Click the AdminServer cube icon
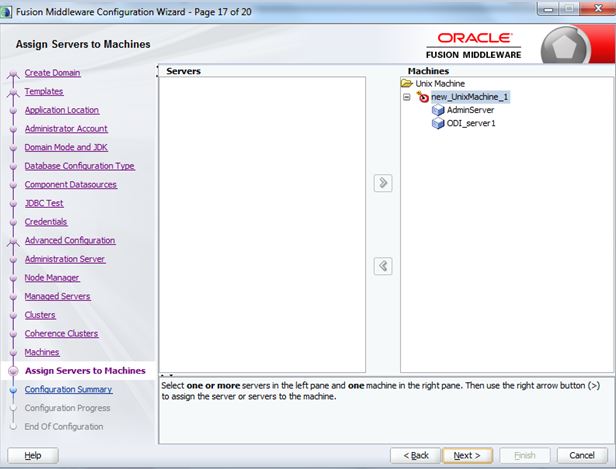The image size is (616, 469). (438, 110)
